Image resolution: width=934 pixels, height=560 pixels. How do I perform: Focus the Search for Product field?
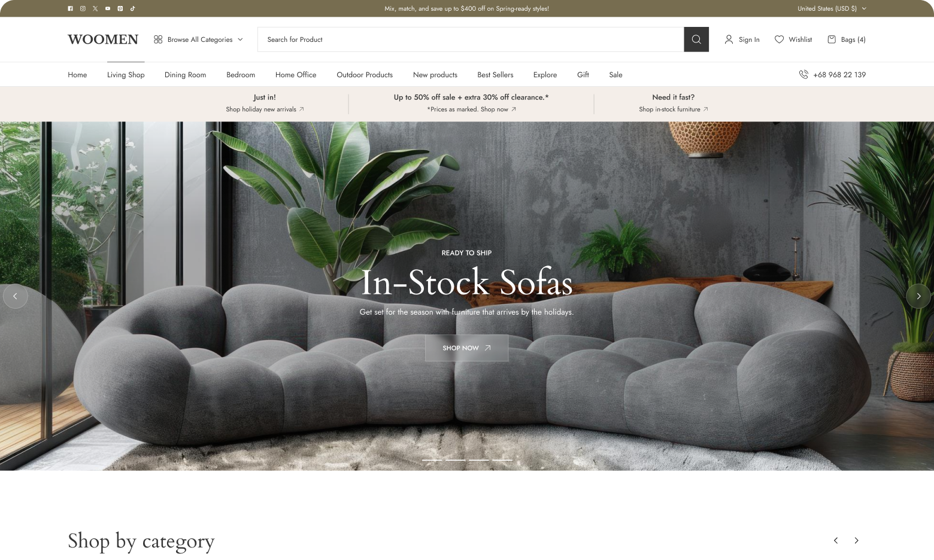coord(471,39)
